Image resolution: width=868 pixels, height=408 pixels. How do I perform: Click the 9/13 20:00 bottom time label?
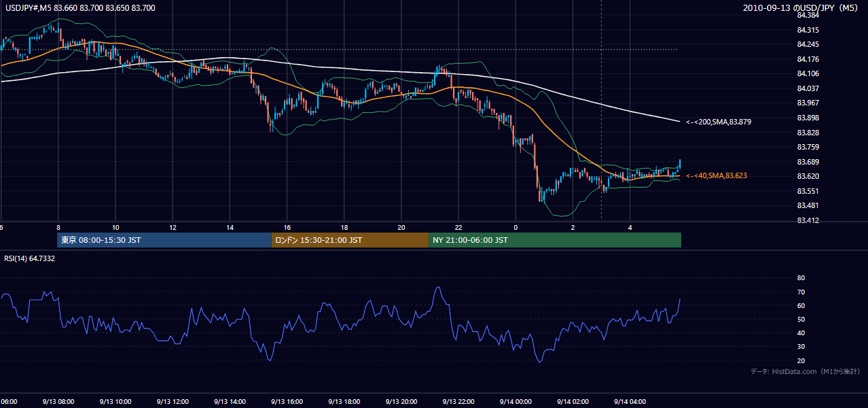point(401,401)
